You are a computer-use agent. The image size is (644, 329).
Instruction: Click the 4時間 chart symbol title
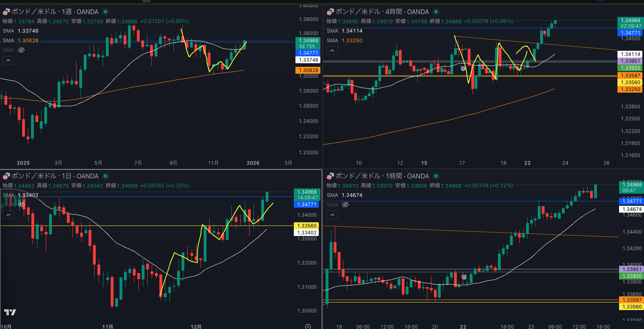pos(382,12)
